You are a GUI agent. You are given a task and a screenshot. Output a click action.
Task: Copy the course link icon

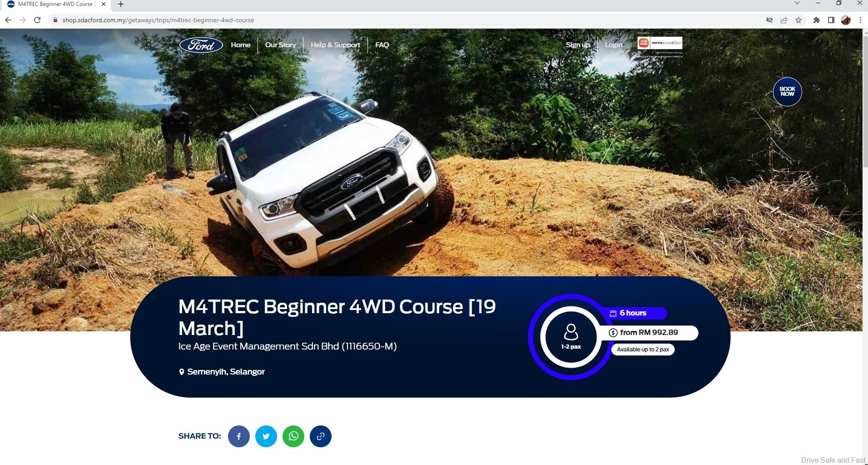coord(320,436)
